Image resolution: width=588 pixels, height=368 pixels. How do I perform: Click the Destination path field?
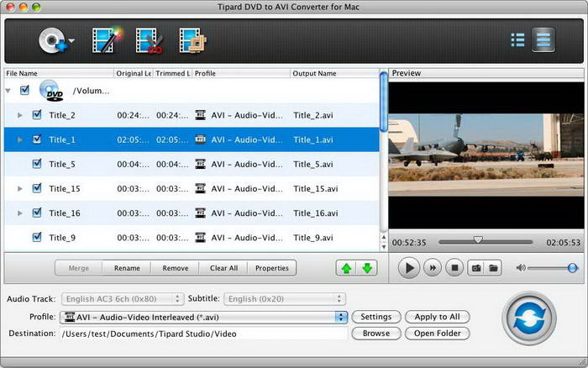(203, 334)
